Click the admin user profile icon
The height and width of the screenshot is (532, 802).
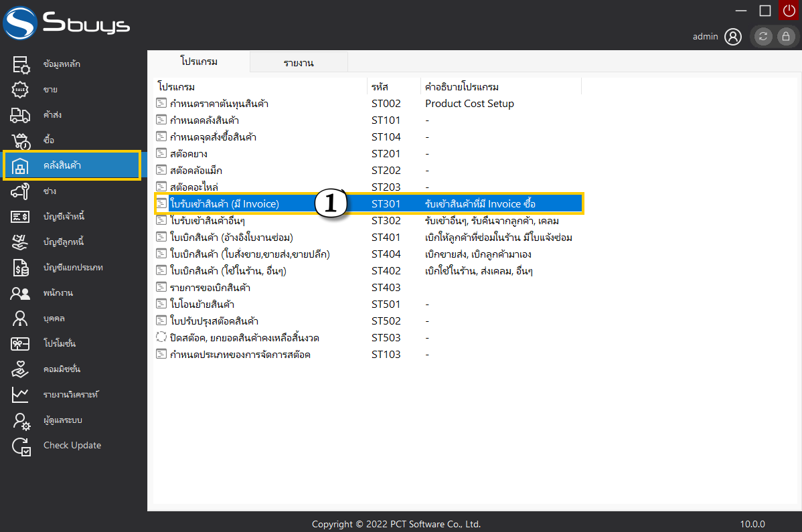click(x=733, y=37)
